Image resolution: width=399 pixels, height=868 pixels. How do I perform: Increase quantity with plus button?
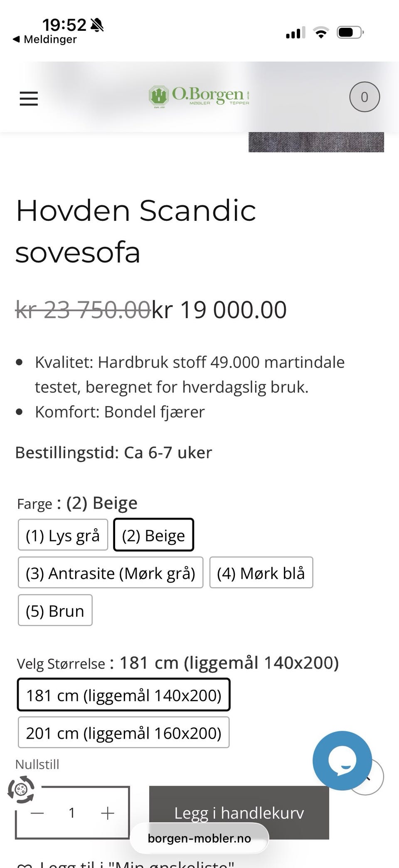pyautogui.click(x=107, y=813)
